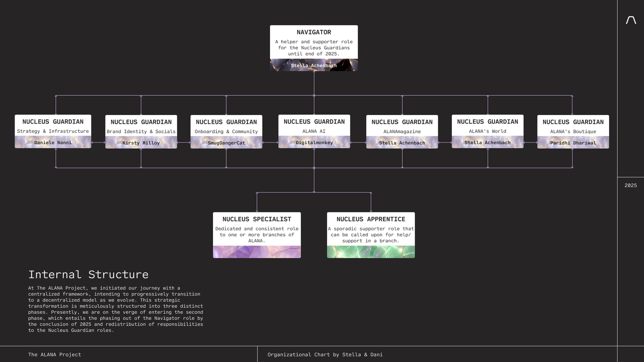Screen dimensions: 644x362
Task: Click the ALANA's World label
Action: click(488, 131)
